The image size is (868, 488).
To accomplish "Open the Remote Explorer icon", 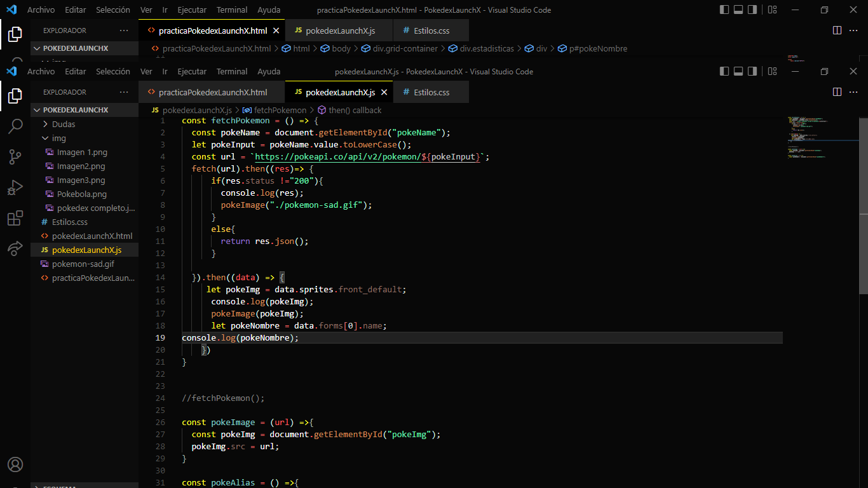I will pyautogui.click(x=15, y=248).
